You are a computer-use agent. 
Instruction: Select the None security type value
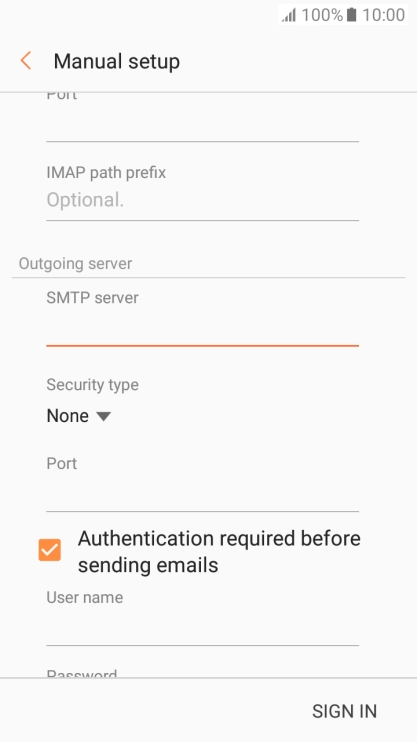68,416
